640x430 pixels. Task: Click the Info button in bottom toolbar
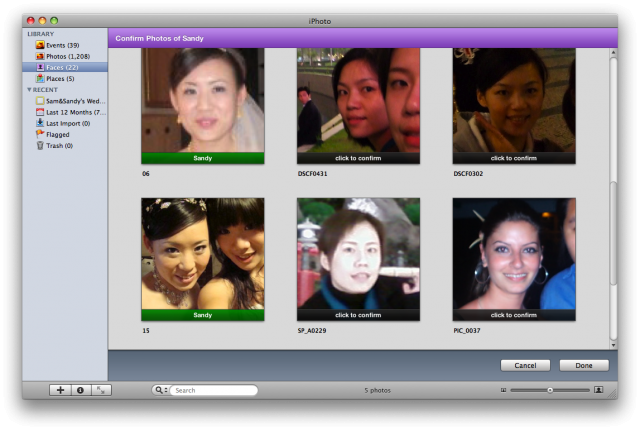[x=80, y=390]
